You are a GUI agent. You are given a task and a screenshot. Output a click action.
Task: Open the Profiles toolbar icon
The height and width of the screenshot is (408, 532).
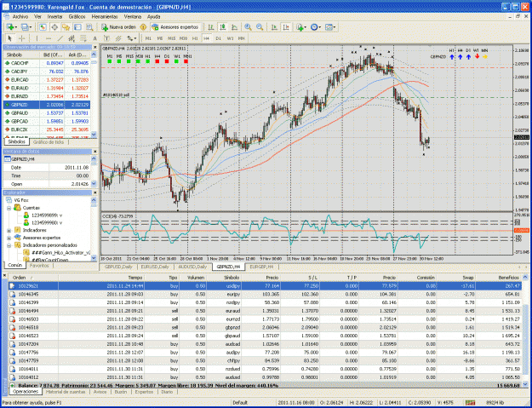(x=25, y=27)
